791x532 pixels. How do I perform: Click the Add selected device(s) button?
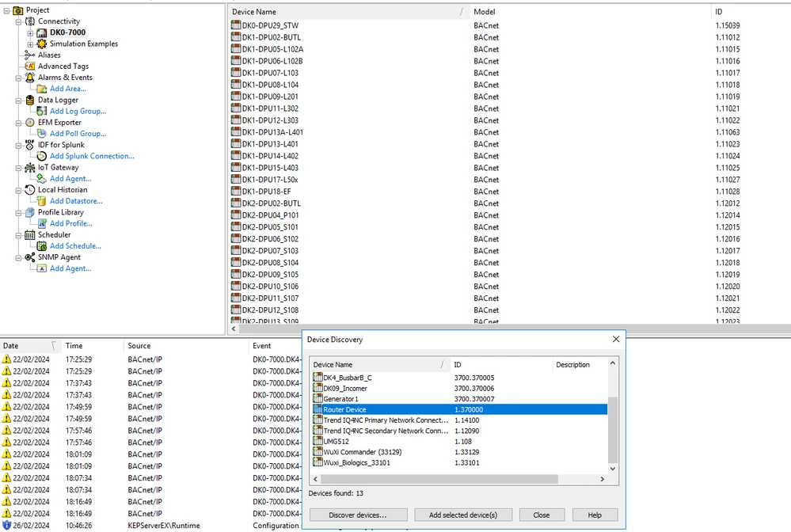(x=462, y=515)
